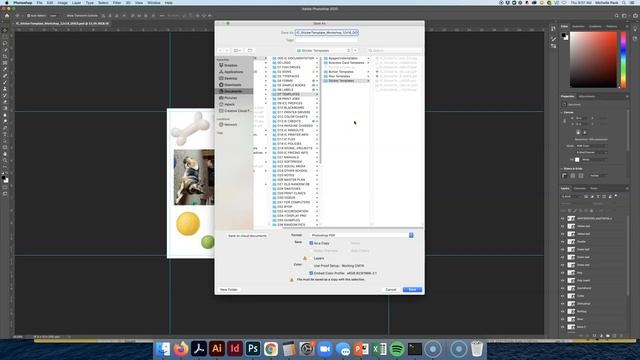Click foreground color swatch in tools panel
640x360 pixels.
tap(4, 178)
